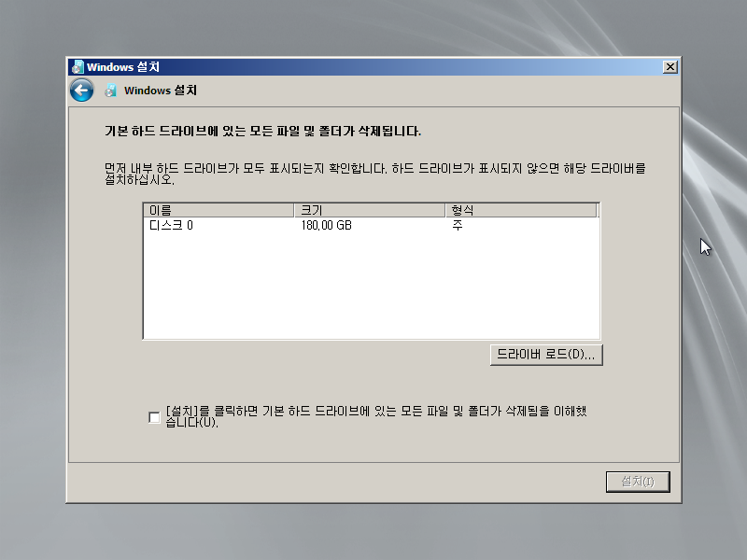Select the 디스크 0 row
This screenshot has width=747, height=560.
click(x=371, y=225)
